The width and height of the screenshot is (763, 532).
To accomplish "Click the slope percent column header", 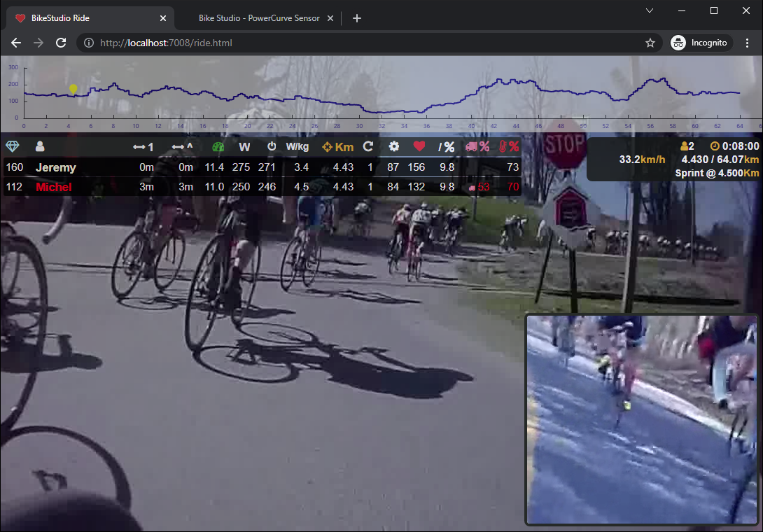I will (x=446, y=147).
